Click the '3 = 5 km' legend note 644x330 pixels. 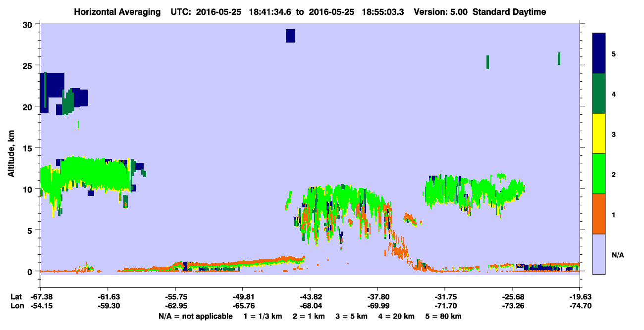(353, 316)
